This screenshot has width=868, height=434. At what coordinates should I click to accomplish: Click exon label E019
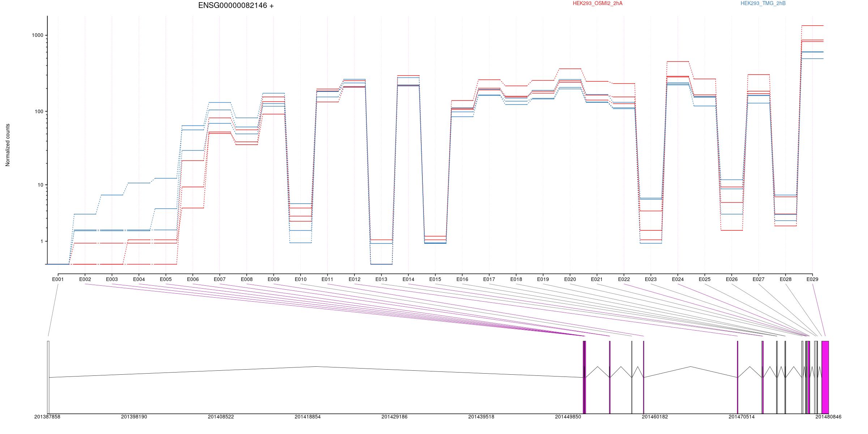pyautogui.click(x=543, y=279)
